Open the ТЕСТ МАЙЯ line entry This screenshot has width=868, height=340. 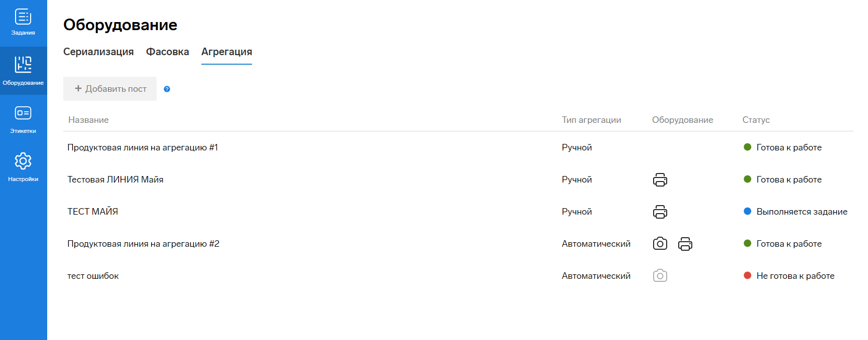93,212
